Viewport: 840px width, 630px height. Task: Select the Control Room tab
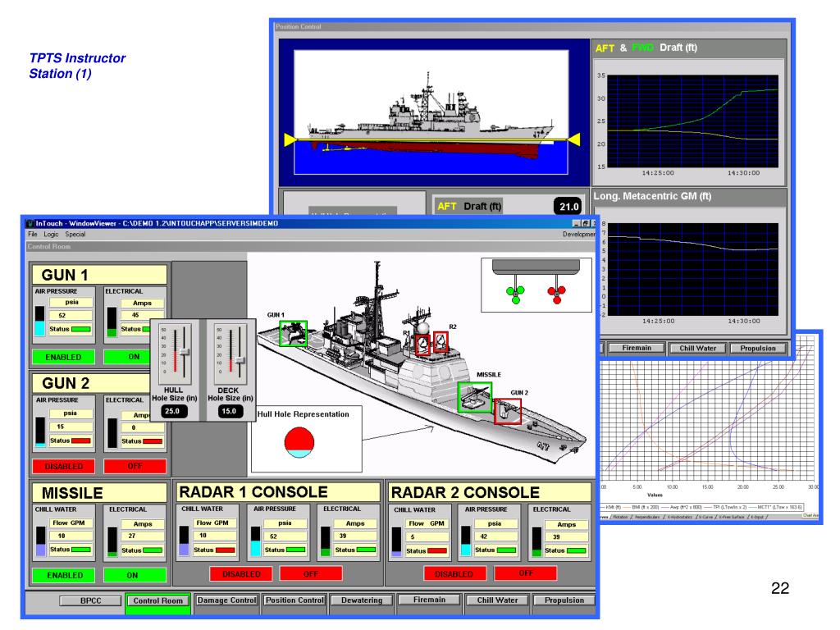coord(157,601)
